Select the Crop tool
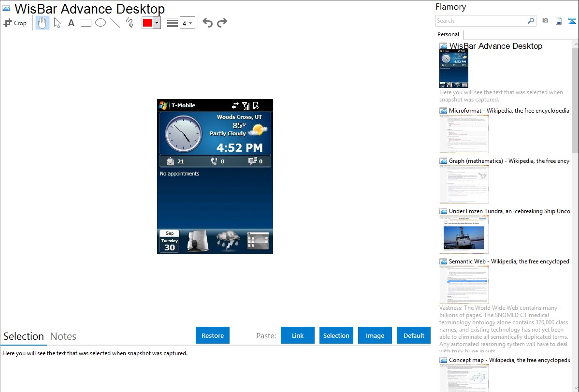579x392 pixels. (x=15, y=23)
